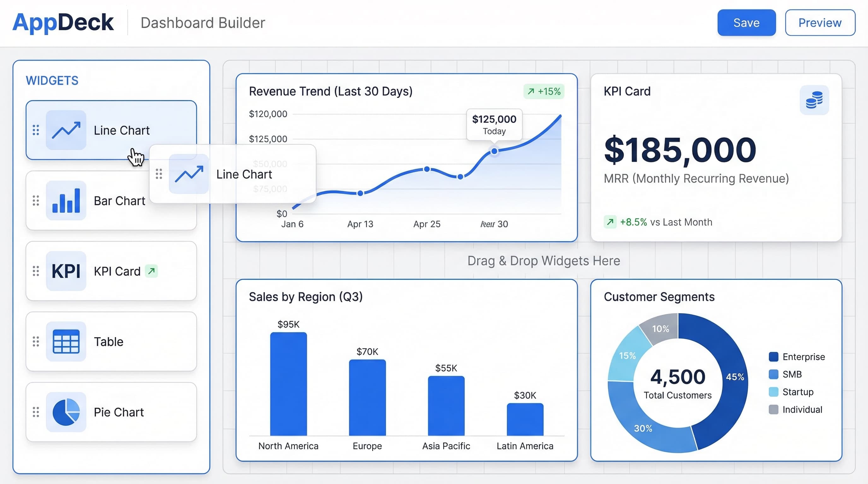Click the KPI Card title on the canvas widget
The width and height of the screenshot is (868, 484).
pyautogui.click(x=627, y=92)
